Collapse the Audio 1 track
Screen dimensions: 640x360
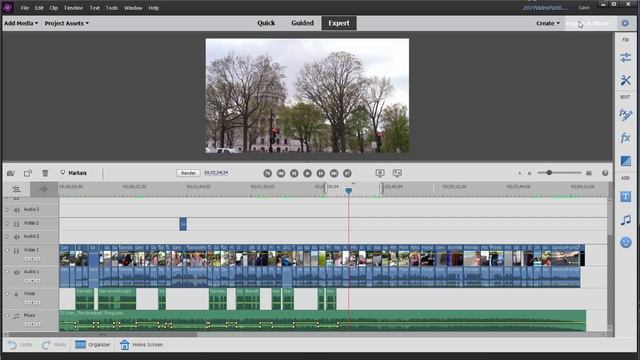7,271
